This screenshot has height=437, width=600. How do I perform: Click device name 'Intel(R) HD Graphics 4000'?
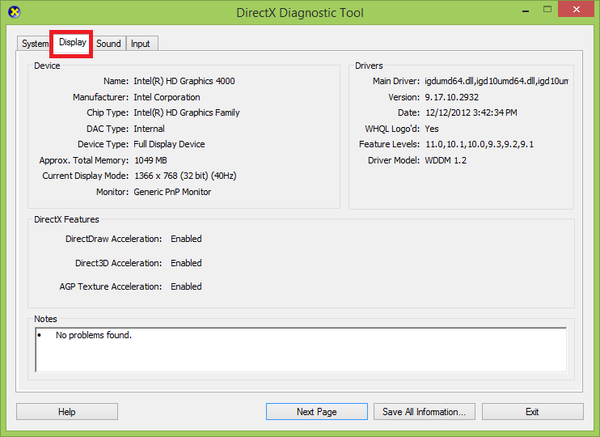tap(184, 81)
